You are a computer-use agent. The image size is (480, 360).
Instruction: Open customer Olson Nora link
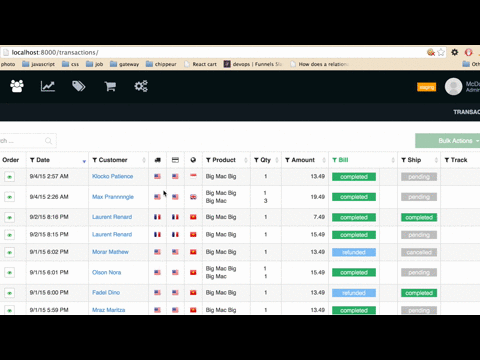click(106, 272)
